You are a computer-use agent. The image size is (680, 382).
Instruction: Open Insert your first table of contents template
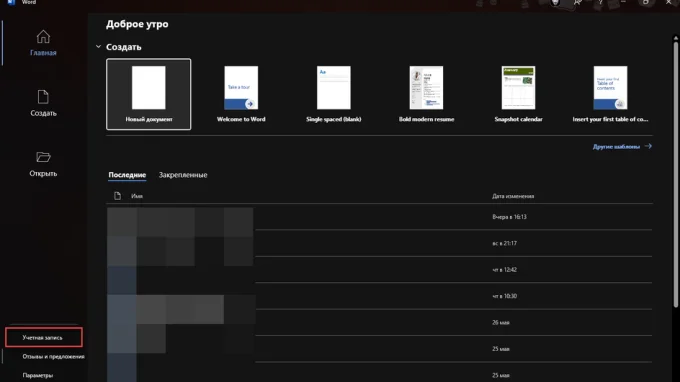(610, 94)
